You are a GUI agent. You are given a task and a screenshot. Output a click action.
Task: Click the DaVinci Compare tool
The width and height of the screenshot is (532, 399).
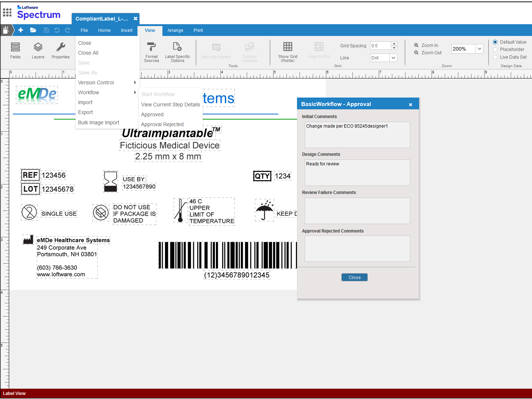249,52
